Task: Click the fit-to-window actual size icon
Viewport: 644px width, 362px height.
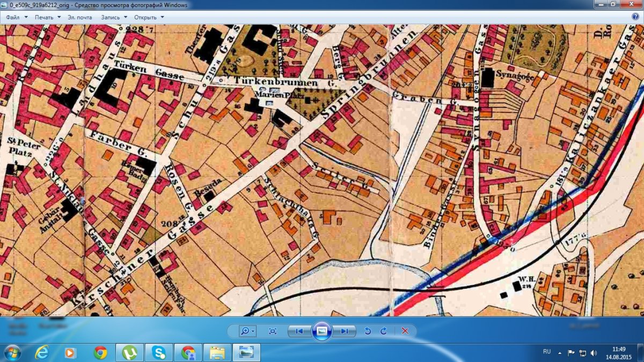Action: pyautogui.click(x=273, y=331)
